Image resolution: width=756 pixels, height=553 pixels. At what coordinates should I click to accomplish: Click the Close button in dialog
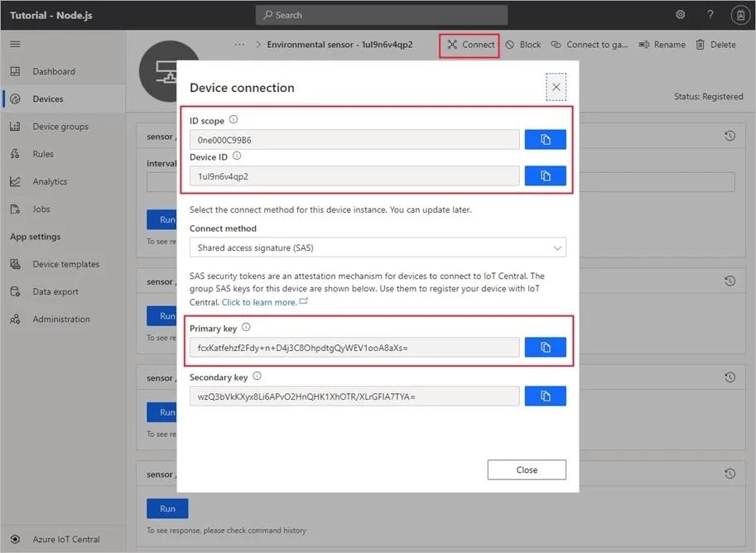527,469
